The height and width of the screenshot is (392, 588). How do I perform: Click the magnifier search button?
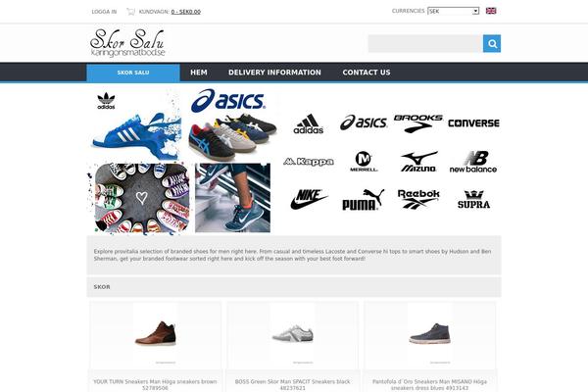coord(492,43)
